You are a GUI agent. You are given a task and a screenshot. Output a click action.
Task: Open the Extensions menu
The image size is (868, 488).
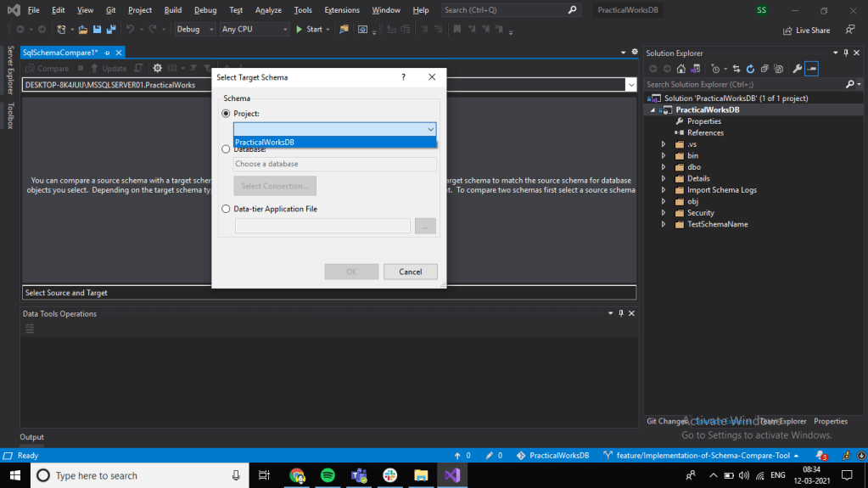(341, 10)
